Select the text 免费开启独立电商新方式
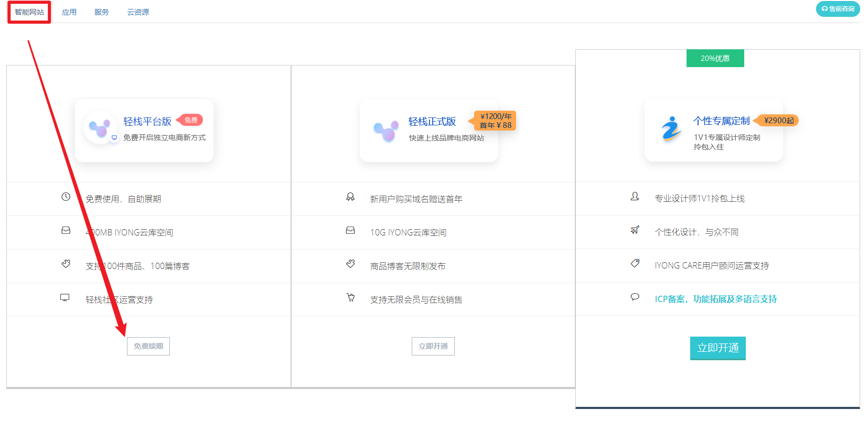868x431 pixels. point(165,137)
